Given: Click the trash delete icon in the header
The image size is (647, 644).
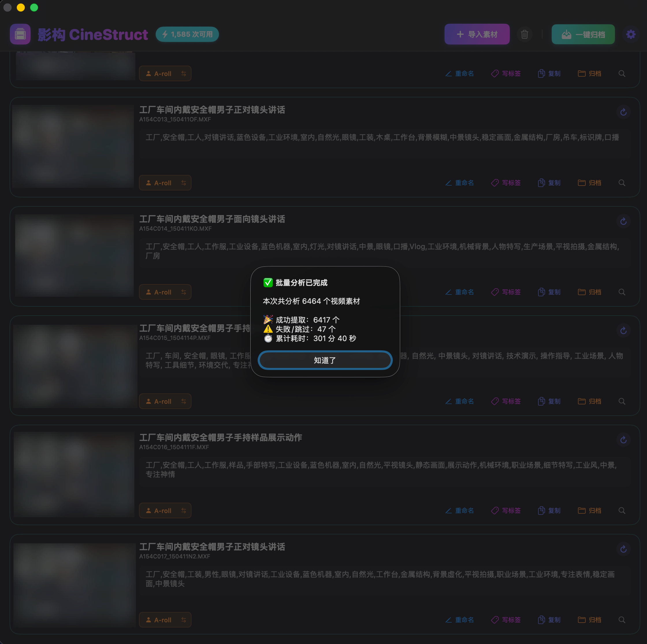Looking at the screenshot, I should click(x=524, y=34).
